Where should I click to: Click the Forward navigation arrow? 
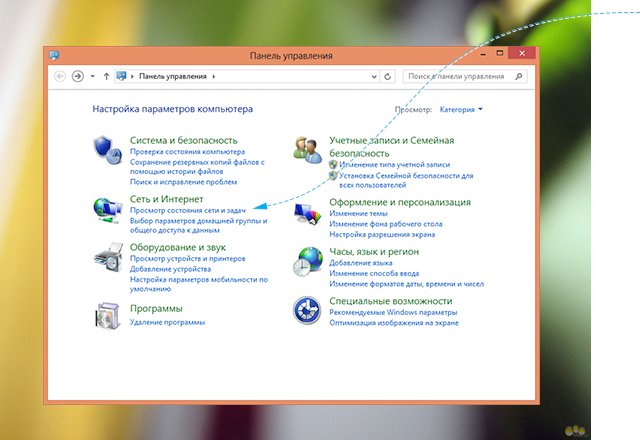[78, 76]
